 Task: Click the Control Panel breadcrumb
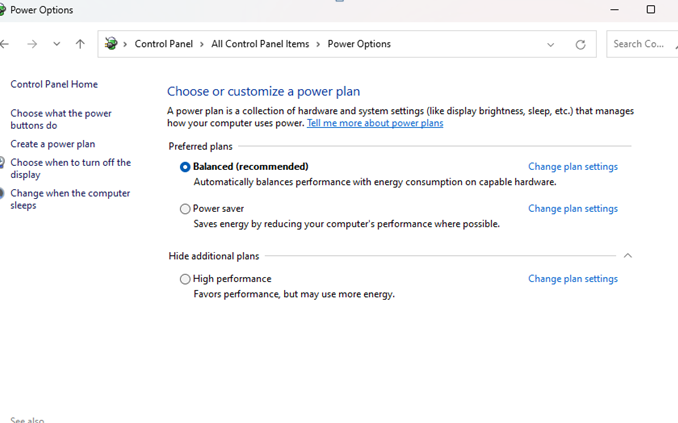pyautogui.click(x=163, y=44)
